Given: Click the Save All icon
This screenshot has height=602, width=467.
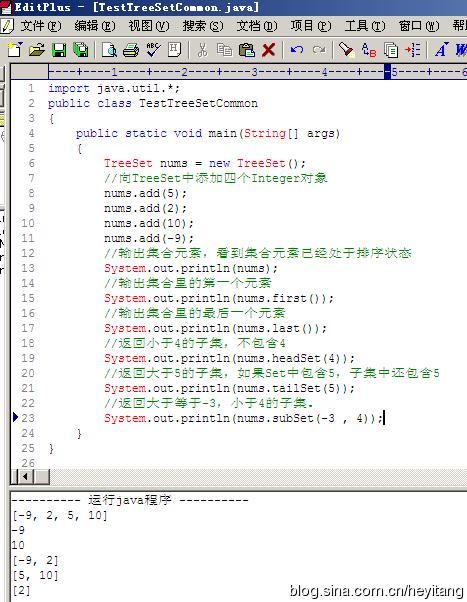Looking at the screenshot, I should (81, 50).
